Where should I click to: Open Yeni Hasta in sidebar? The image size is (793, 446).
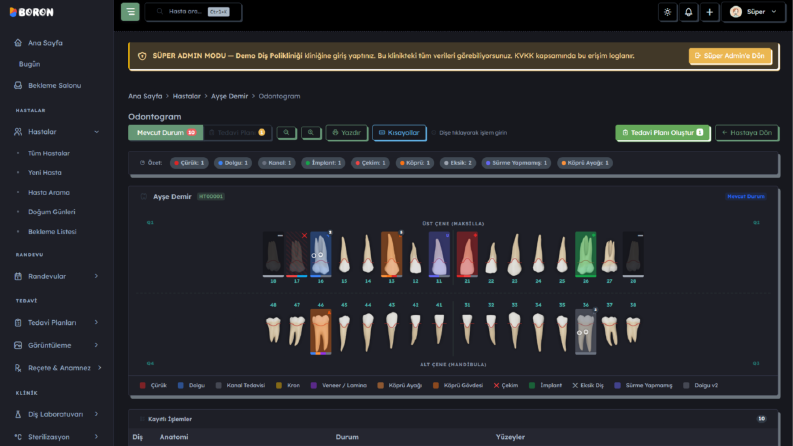[45, 172]
